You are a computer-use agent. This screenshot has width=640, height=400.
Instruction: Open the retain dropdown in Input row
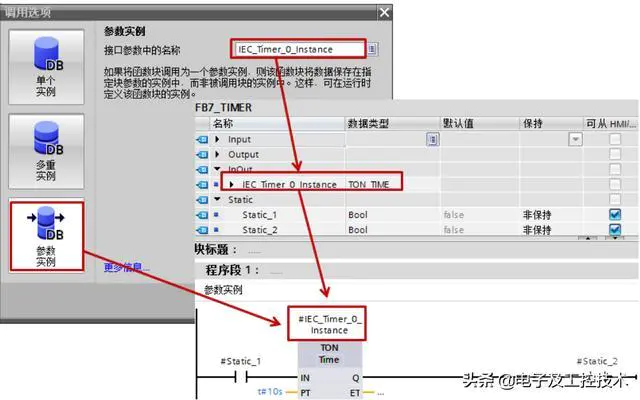click(575, 139)
